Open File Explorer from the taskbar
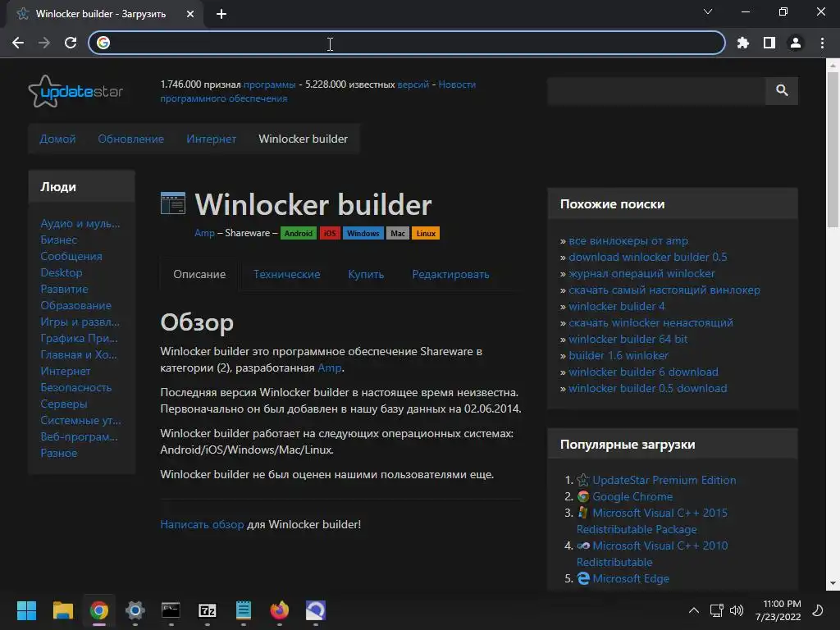 point(62,610)
